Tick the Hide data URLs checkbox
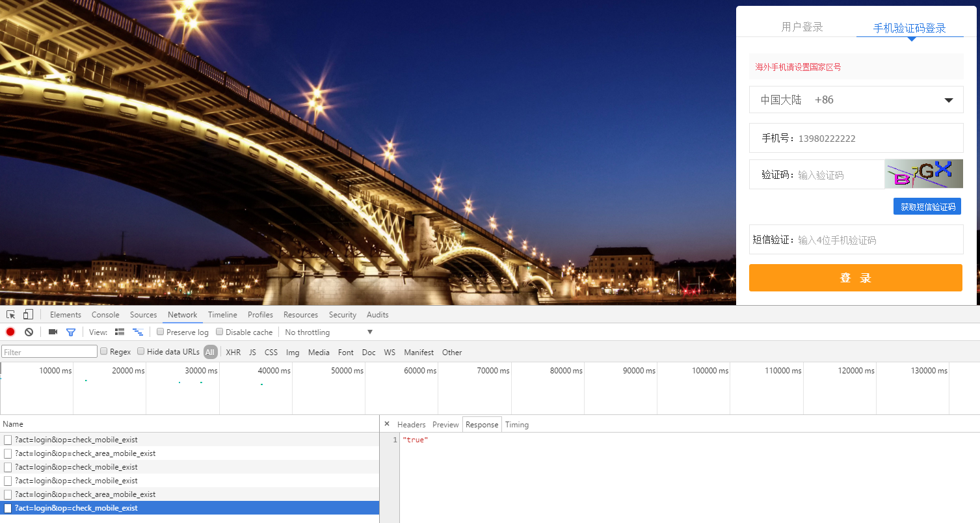Screen dimensions: 980x523 tap(141, 352)
